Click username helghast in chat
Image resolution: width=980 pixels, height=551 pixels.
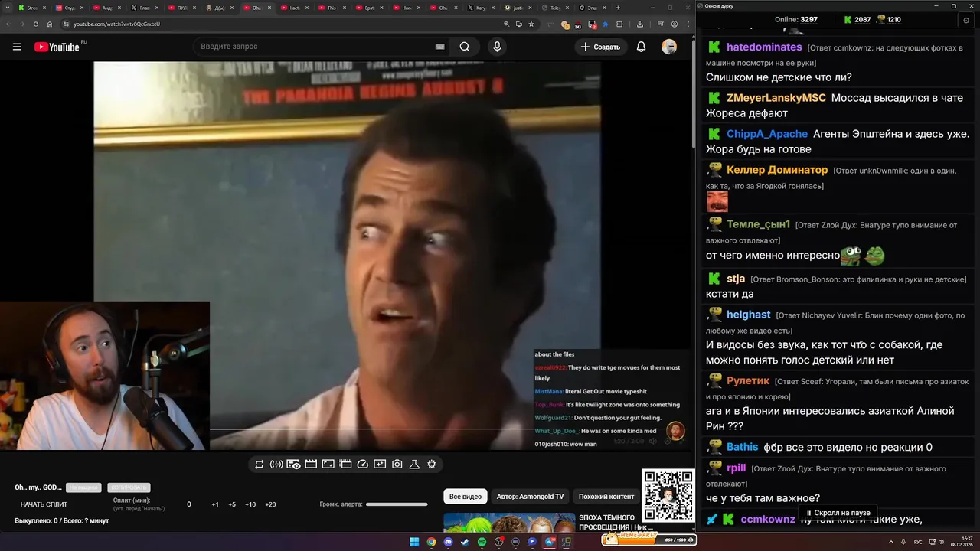(749, 315)
